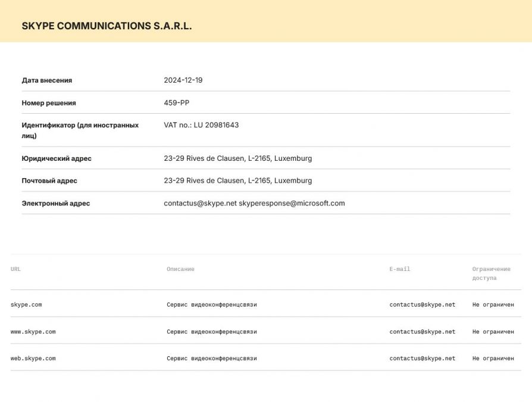Click the www.skype.com URL cell

(x=33, y=332)
